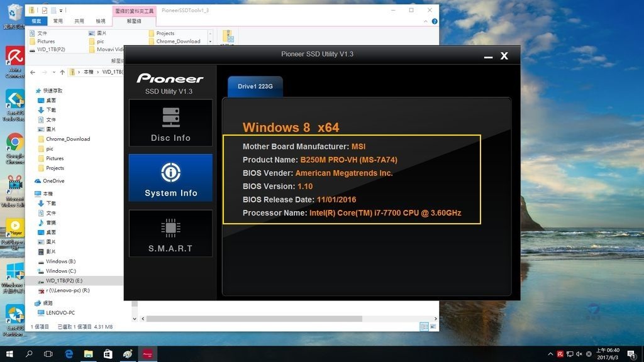Switch Explorer to details view

click(x=425, y=327)
